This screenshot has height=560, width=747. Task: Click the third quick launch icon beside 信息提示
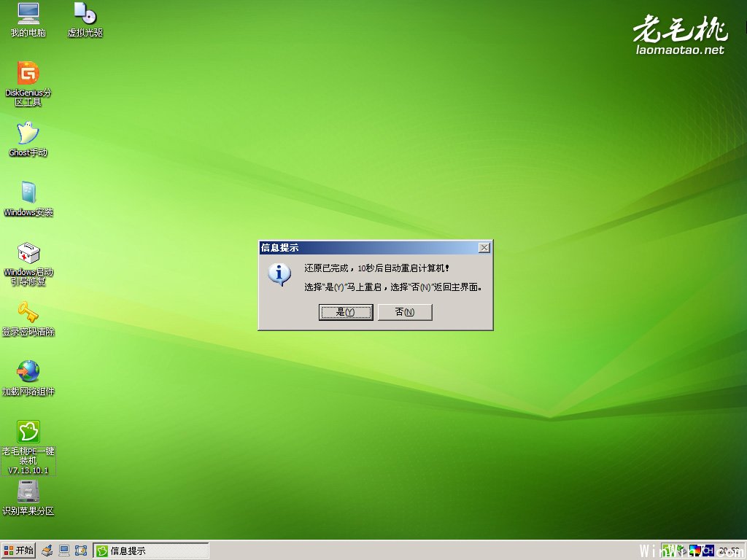click(81, 551)
